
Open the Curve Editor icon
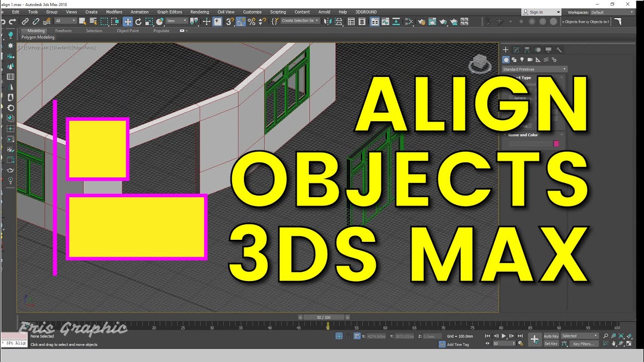(x=385, y=22)
